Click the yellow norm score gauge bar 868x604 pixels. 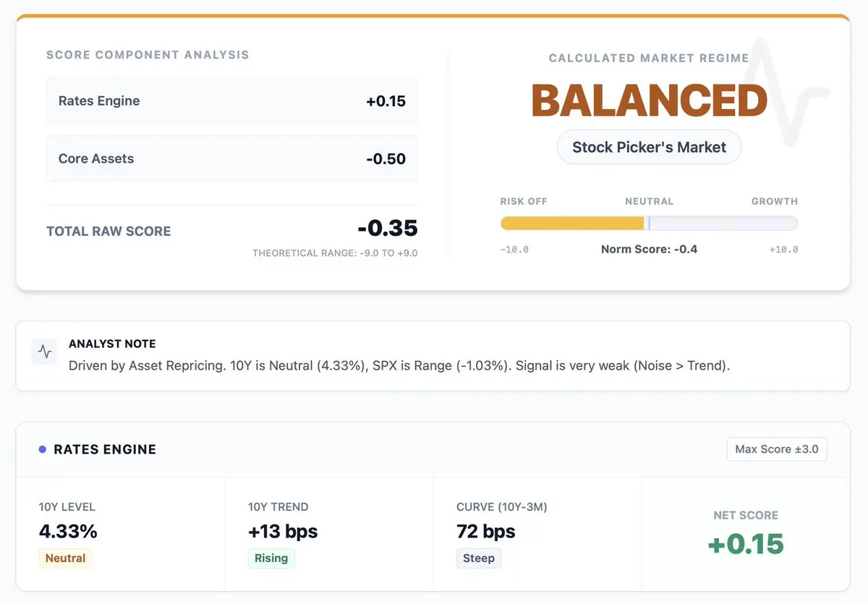pos(572,224)
